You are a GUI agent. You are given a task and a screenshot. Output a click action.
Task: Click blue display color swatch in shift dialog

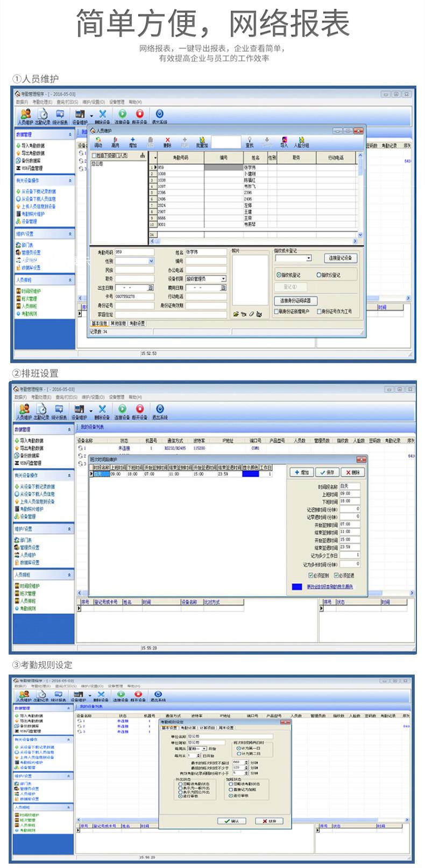point(296,587)
